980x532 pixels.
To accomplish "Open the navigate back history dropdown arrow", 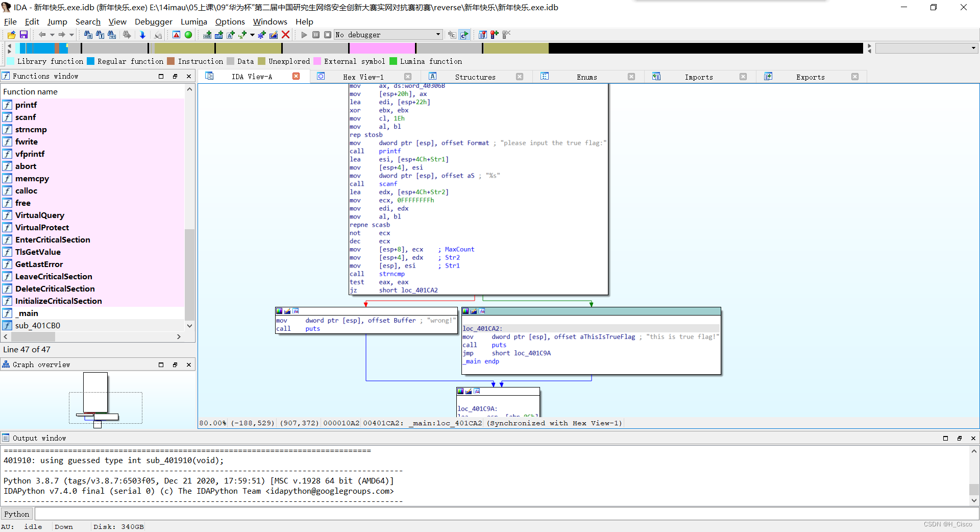I will 53,35.
